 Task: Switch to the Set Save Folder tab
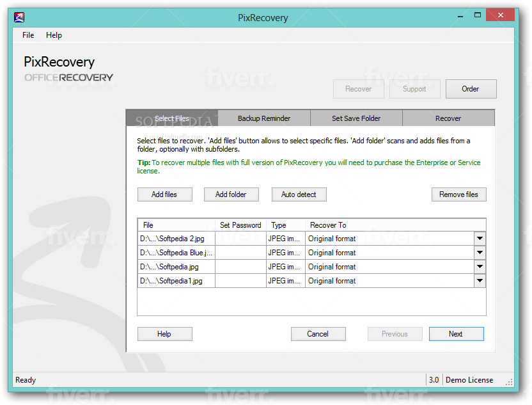[356, 118]
